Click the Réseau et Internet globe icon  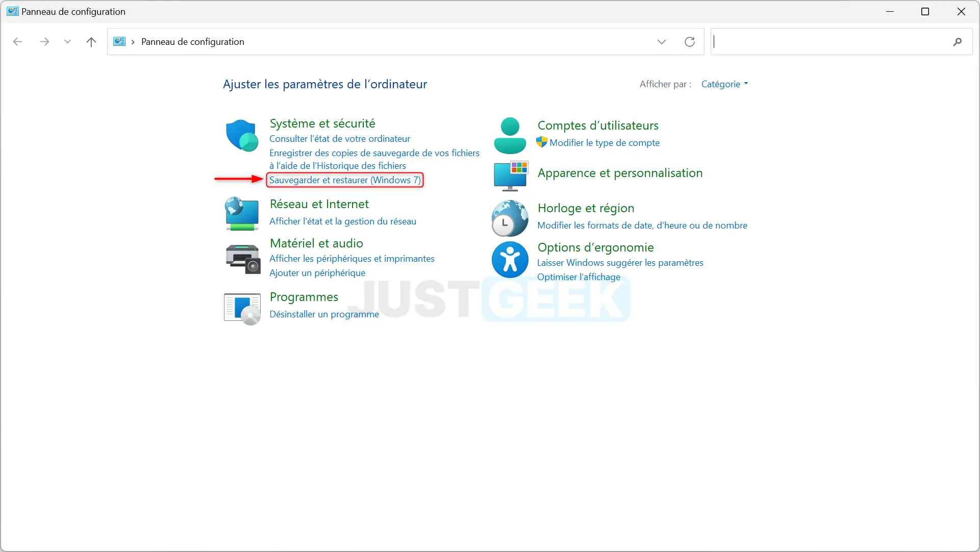coord(242,213)
